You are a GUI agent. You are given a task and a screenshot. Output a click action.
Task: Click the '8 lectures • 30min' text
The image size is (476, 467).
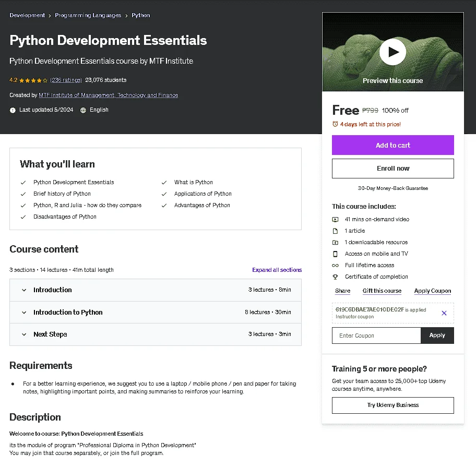pyautogui.click(x=268, y=312)
